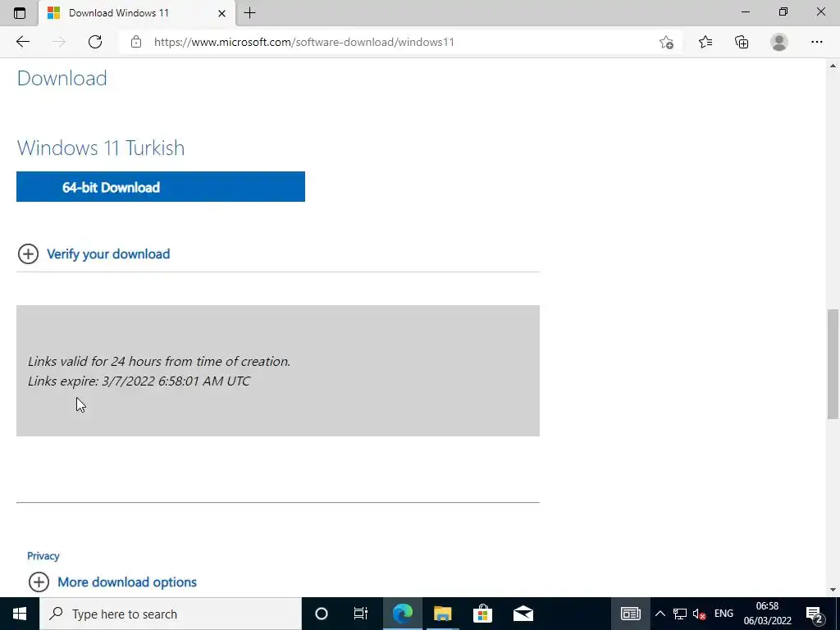Image resolution: width=840 pixels, height=630 pixels.
Task: Open a new tab with plus icon
Action: coord(249,13)
